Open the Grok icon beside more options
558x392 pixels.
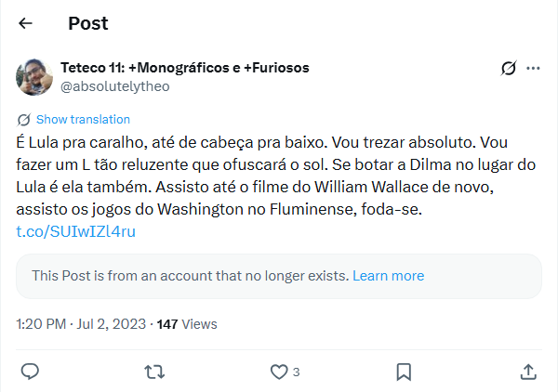(x=509, y=68)
